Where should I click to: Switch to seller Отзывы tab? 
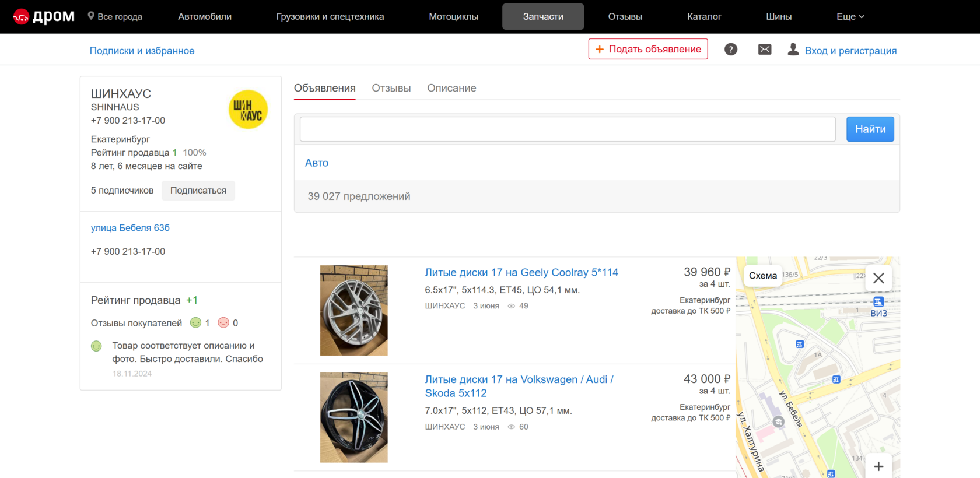[391, 88]
